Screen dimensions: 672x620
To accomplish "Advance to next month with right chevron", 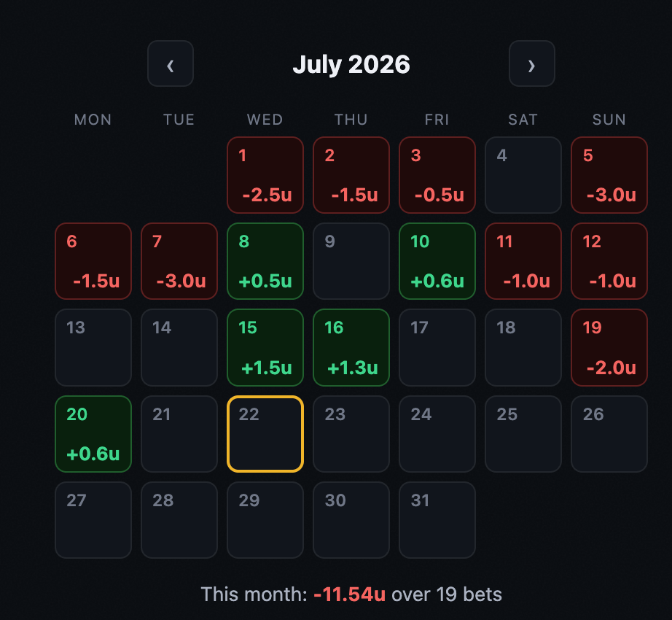I will coord(531,63).
